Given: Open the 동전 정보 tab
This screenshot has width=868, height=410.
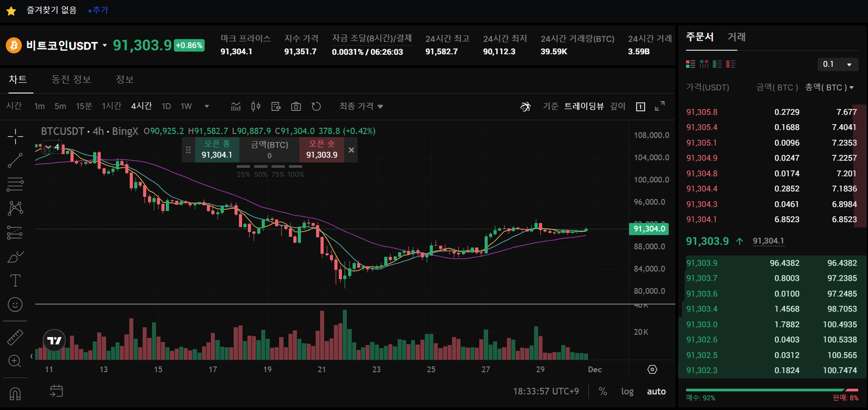Looking at the screenshot, I should click(71, 79).
